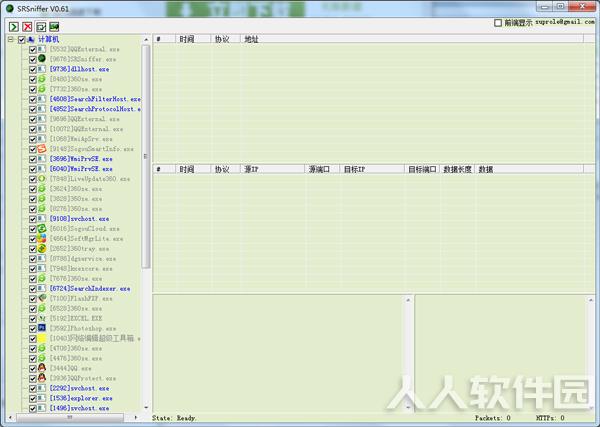Click the suprole@gmail.com email text
The height and width of the screenshot is (427, 600).
565,22
